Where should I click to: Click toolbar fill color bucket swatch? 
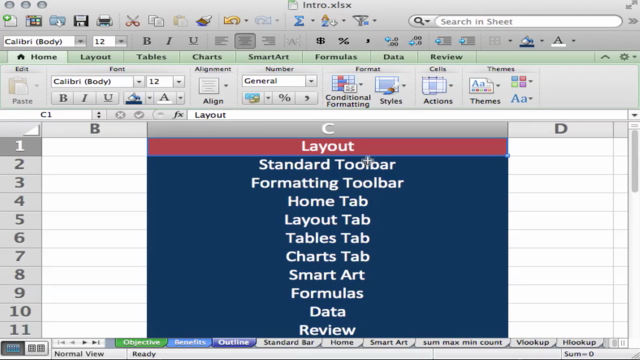pyautogui.click(x=527, y=41)
